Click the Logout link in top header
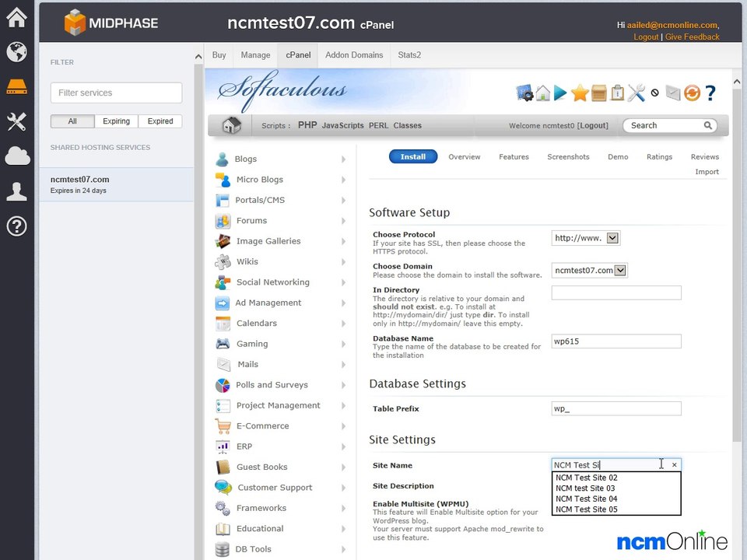This screenshot has width=747, height=560. click(646, 37)
